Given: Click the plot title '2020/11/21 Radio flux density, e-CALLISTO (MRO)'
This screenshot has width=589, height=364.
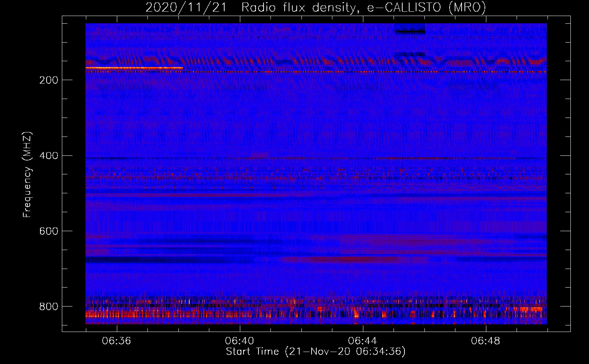Looking at the screenshot, I should [316, 7].
